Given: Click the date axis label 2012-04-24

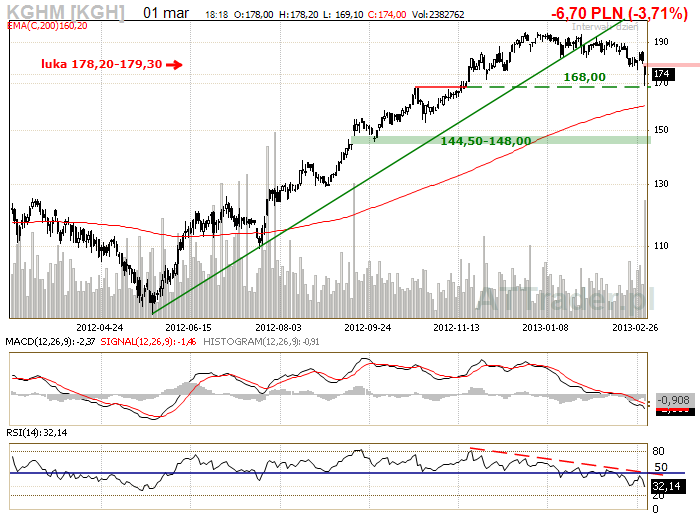Looking at the screenshot, I should (100, 328).
